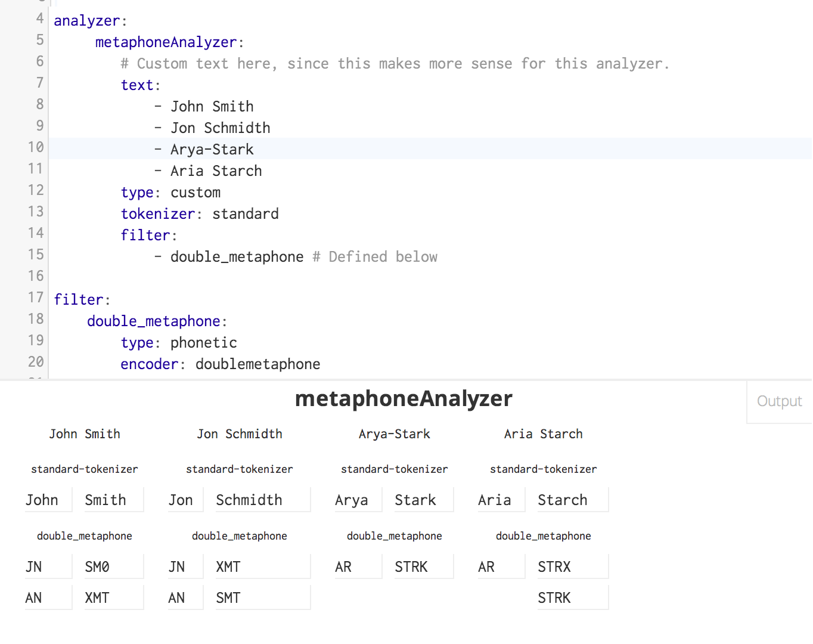Click the double_metaphone label under Jon Schmidth

pos(239,535)
